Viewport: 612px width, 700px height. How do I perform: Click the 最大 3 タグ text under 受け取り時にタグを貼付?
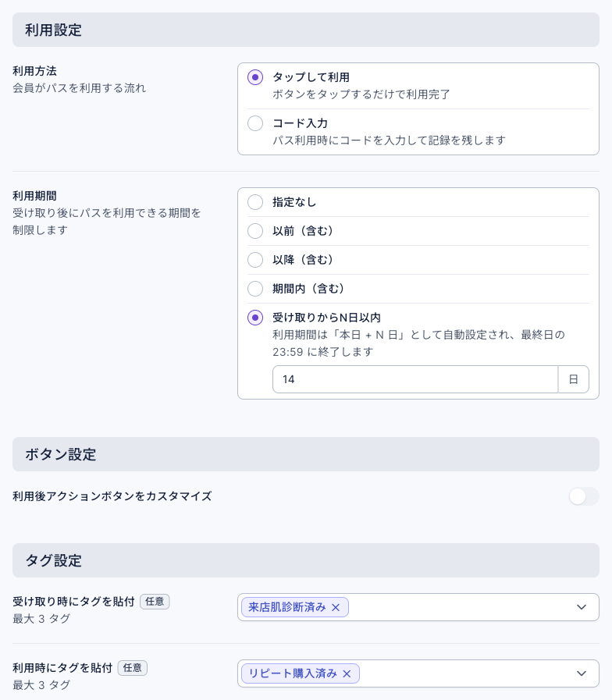pyautogui.click(x=41, y=619)
